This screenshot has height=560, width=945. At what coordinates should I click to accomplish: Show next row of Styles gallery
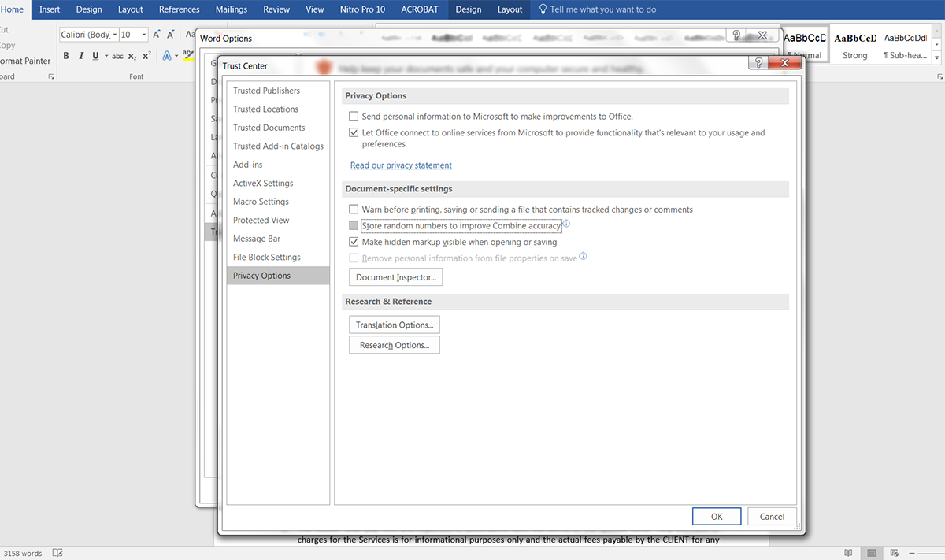click(937, 46)
